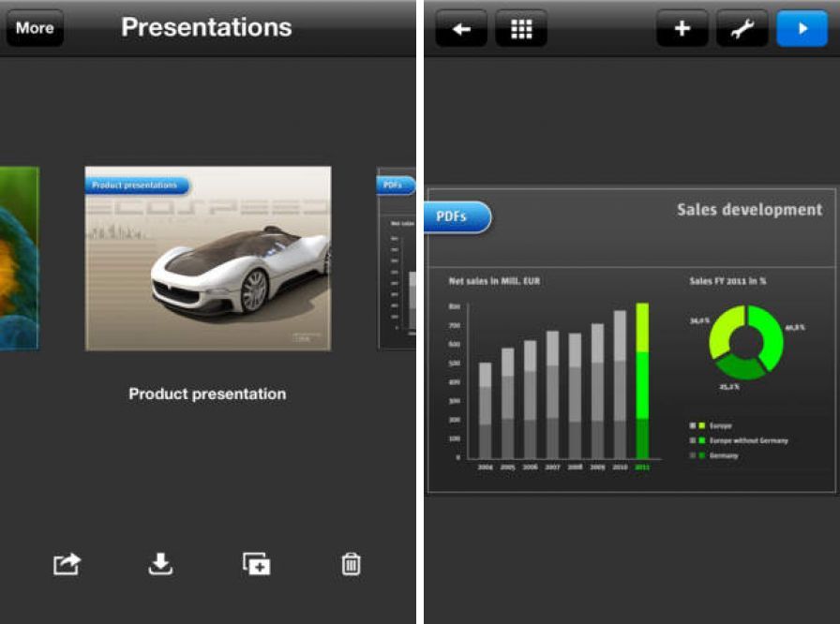Open the slide grid overview
The height and width of the screenshot is (624, 840).
pyautogui.click(x=521, y=29)
